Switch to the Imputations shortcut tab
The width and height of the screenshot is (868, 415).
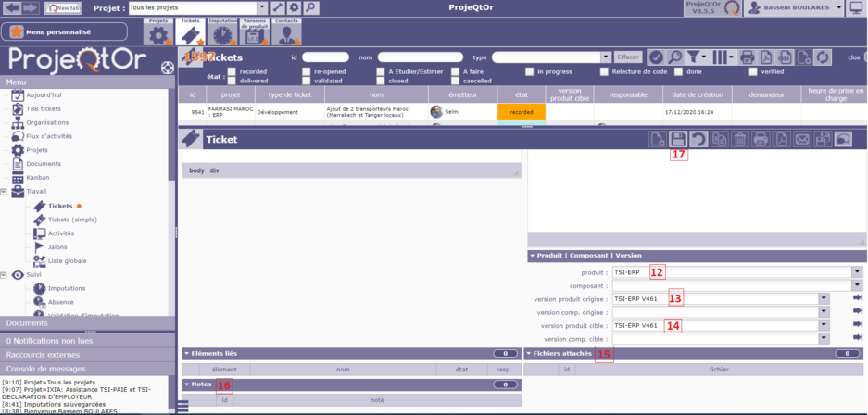coord(222,32)
